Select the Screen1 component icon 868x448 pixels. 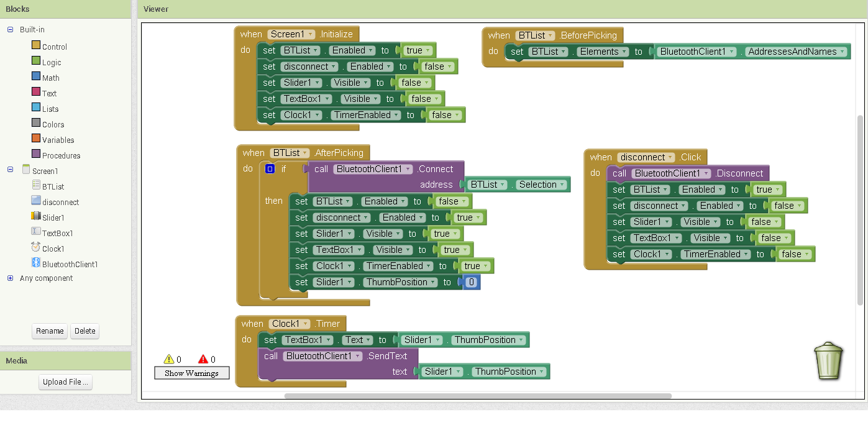pos(26,170)
